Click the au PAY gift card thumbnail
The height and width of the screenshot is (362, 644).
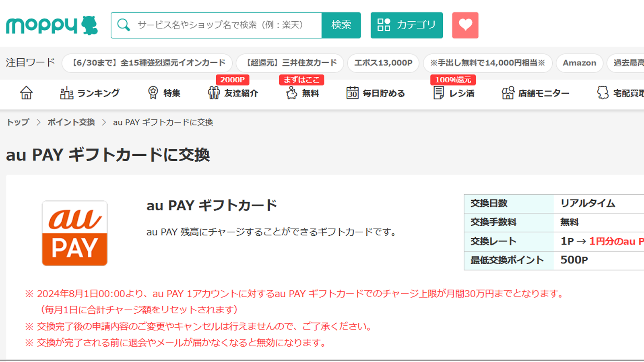tap(75, 232)
